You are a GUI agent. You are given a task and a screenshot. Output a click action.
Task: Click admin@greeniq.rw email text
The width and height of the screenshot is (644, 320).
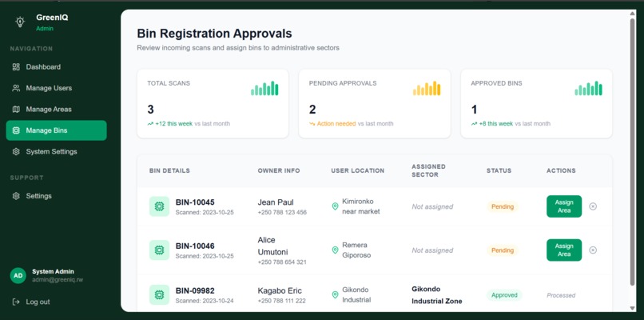point(58,280)
